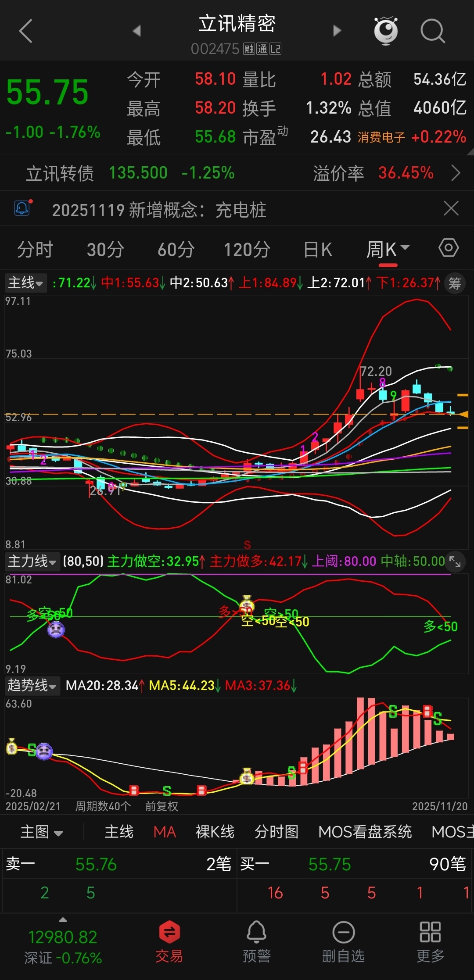This screenshot has width=474, height=980.
Task: Tap the 26.91 low price label
Action: click(105, 490)
